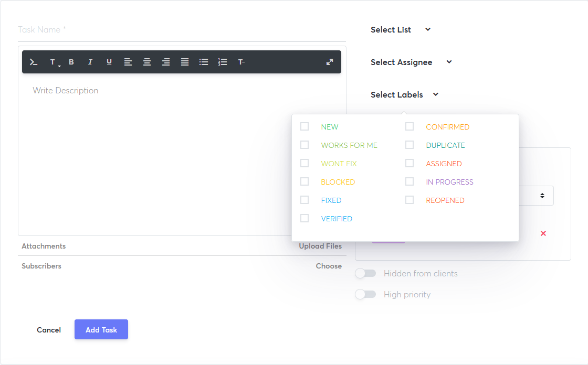Toggle underline formatting in editor toolbar

[109, 62]
